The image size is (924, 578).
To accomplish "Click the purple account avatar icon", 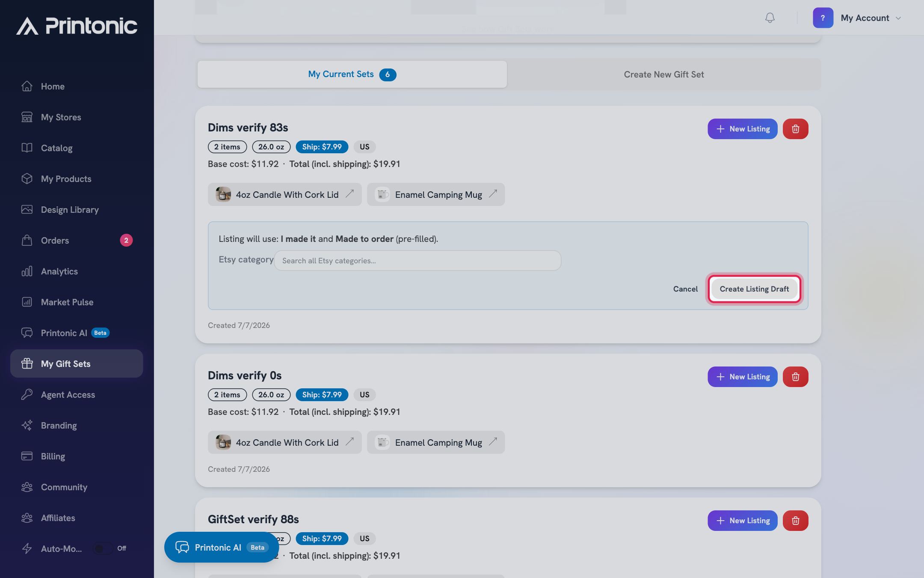I will [x=823, y=18].
